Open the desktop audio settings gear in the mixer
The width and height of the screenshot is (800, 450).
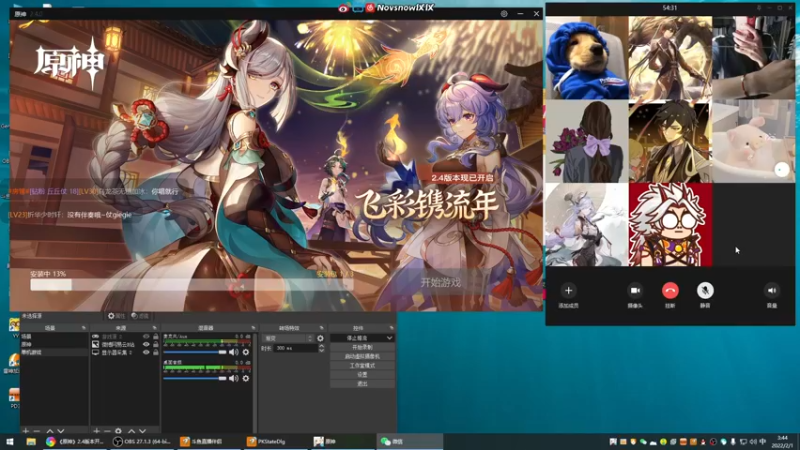[x=246, y=378]
